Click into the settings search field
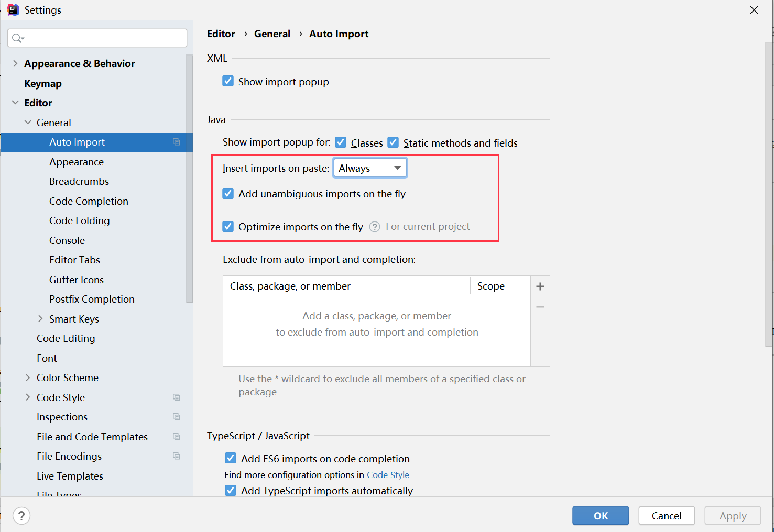 coord(97,38)
